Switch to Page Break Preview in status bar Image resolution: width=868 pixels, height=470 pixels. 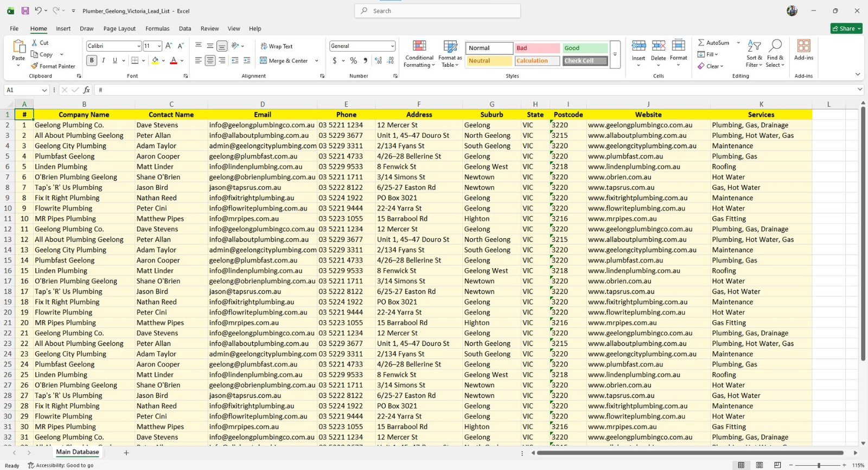[777, 465]
